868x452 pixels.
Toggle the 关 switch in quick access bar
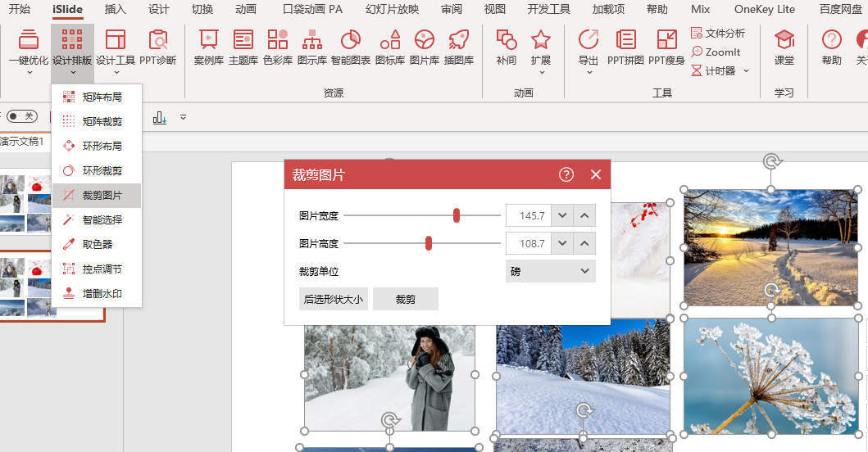point(21,116)
